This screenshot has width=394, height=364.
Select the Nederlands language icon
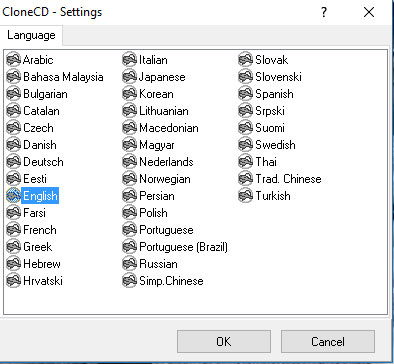pos(129,162)
